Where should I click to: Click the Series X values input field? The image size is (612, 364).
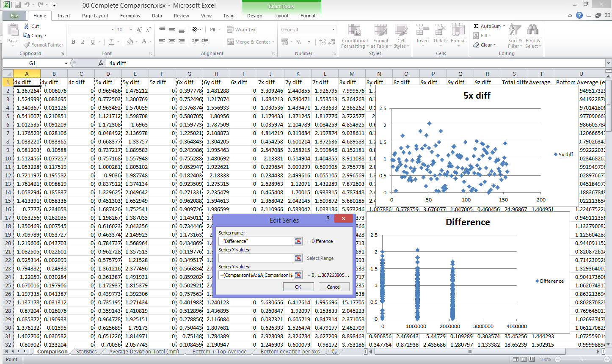tap(256, 258)
